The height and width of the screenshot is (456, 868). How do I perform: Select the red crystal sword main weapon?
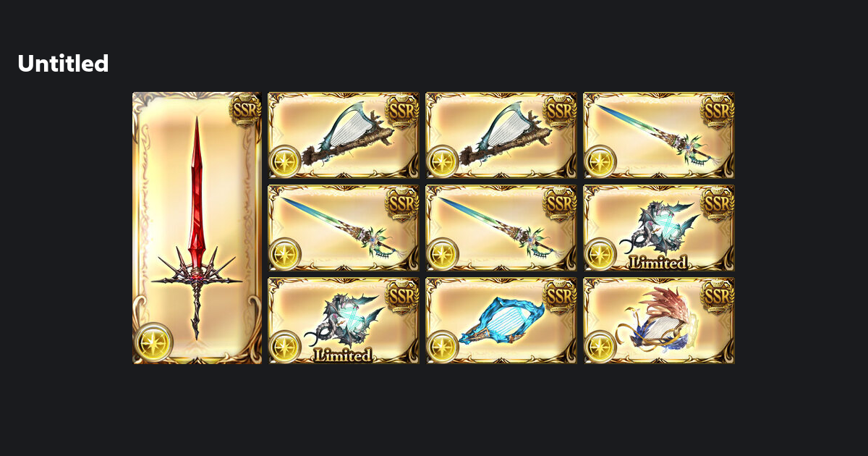pyautogui.click(x=197, y=228)
